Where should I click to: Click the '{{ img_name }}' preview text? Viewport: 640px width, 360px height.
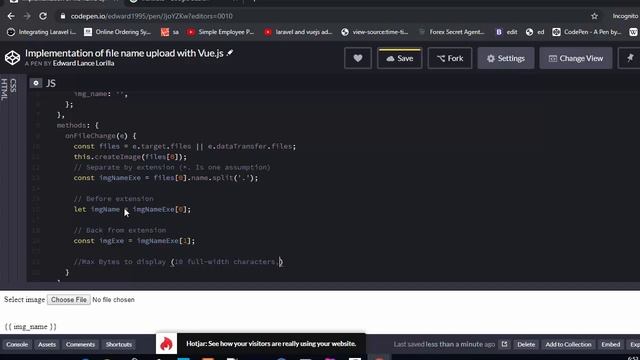point(31,327)
